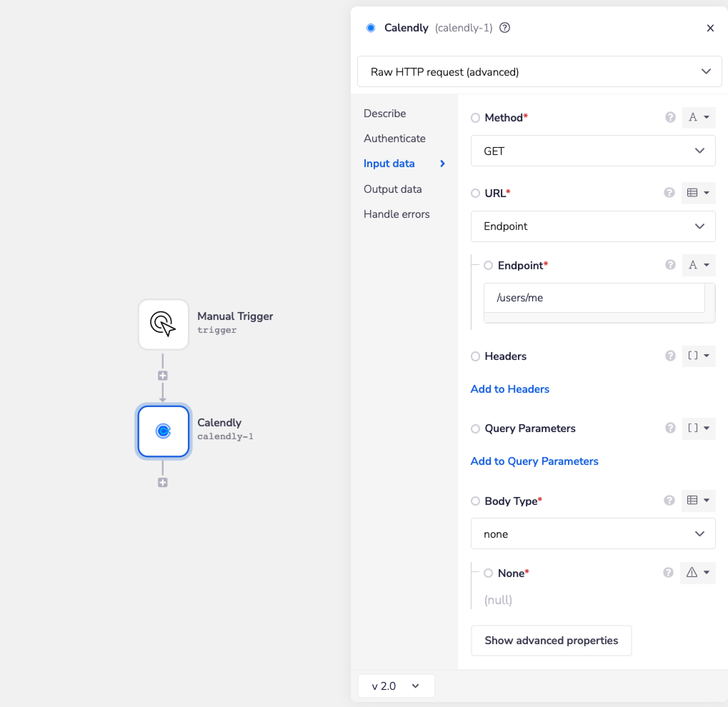Click the help icon for Query Parameters

coord(670,428)
